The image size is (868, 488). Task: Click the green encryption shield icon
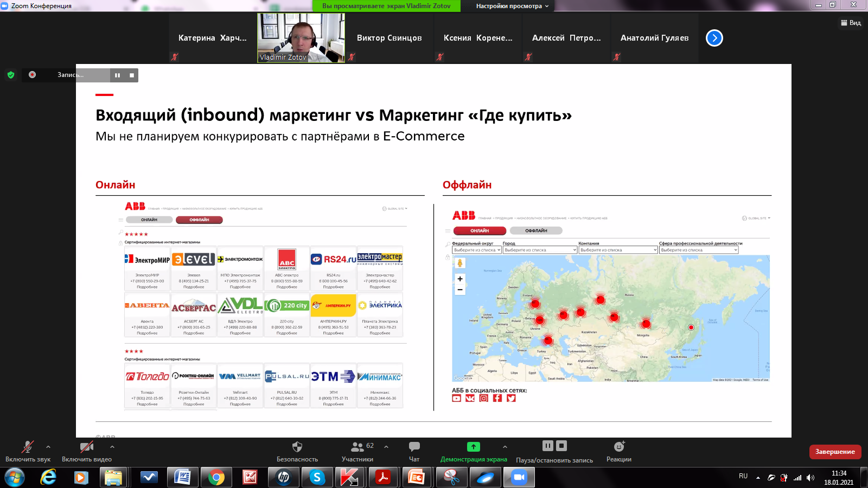click(11, 75)
